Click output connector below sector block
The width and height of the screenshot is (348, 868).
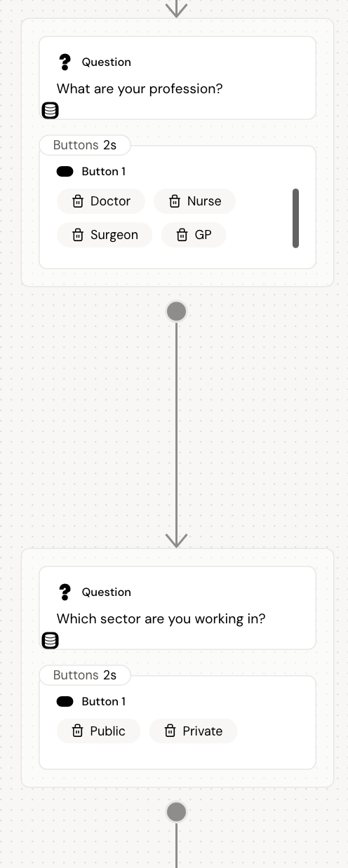[176, 812]
